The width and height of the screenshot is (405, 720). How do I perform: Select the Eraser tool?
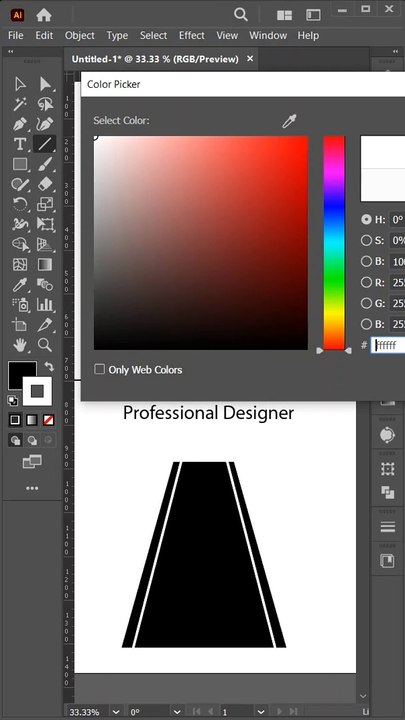(45, 184)
